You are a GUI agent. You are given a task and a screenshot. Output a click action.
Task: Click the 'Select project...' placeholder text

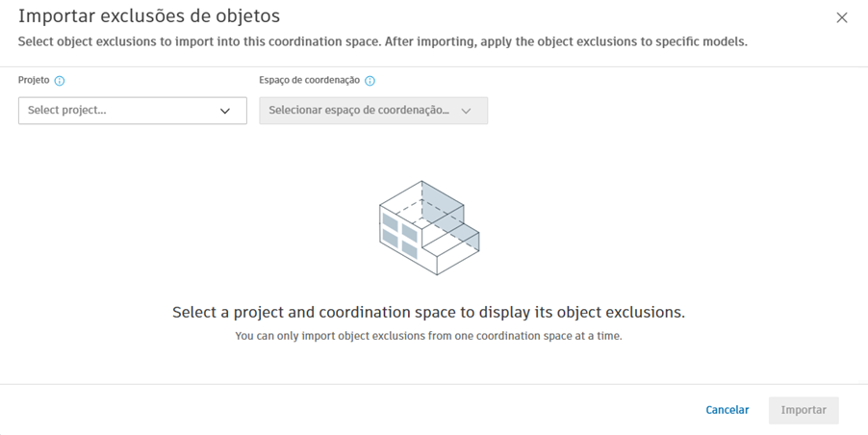(x=67, y=111)
